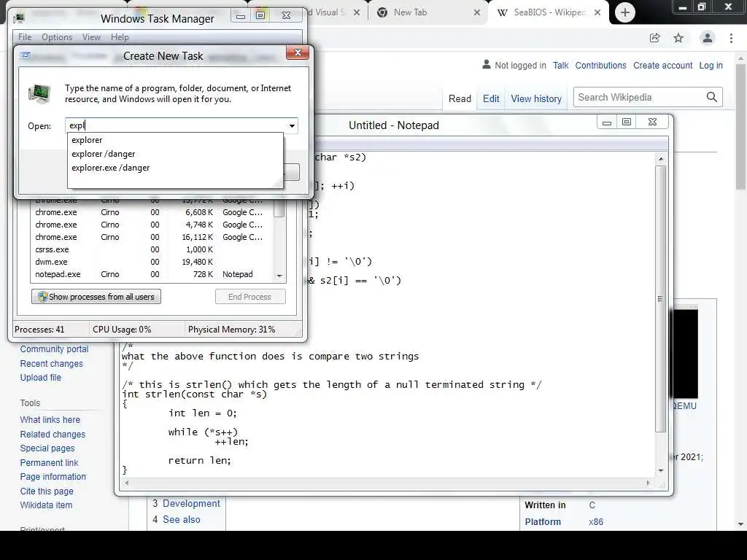
Task: Open the Cite this page link
Action: [47, 491]
